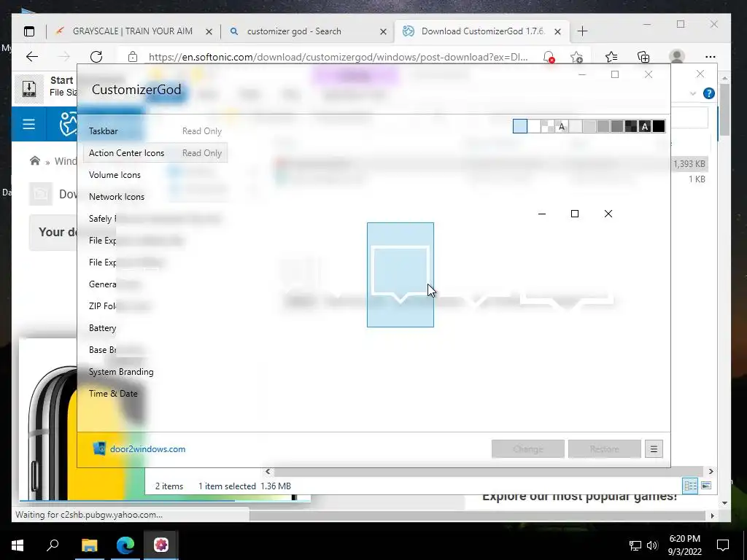Open File Explorer from the taskbar
The width and height of the screenshot is (747, 560).
click(x=89, y=545)
